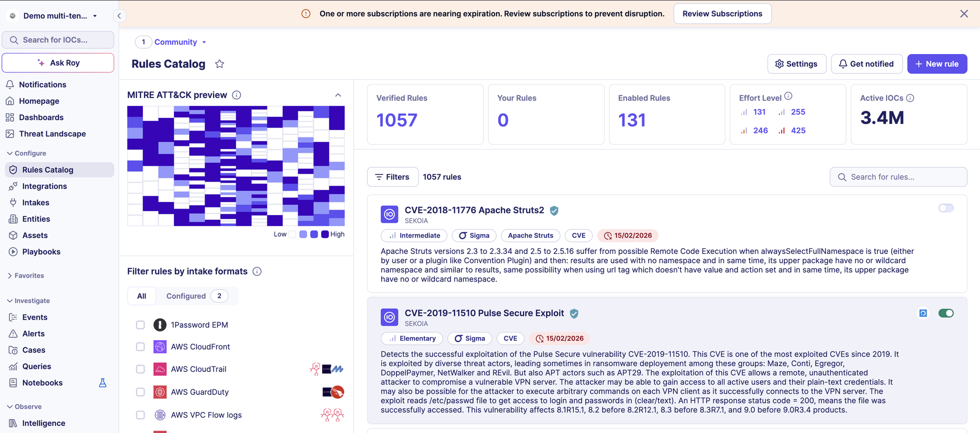Click the Verified Rules count 1057
The height and width of the screenshot is (433, 980).
(397, 120)
